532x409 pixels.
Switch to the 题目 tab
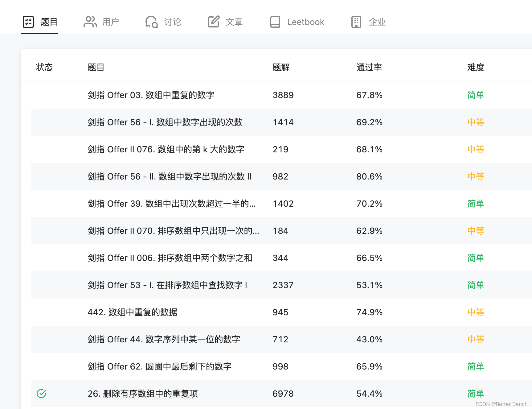pos(40,22)
